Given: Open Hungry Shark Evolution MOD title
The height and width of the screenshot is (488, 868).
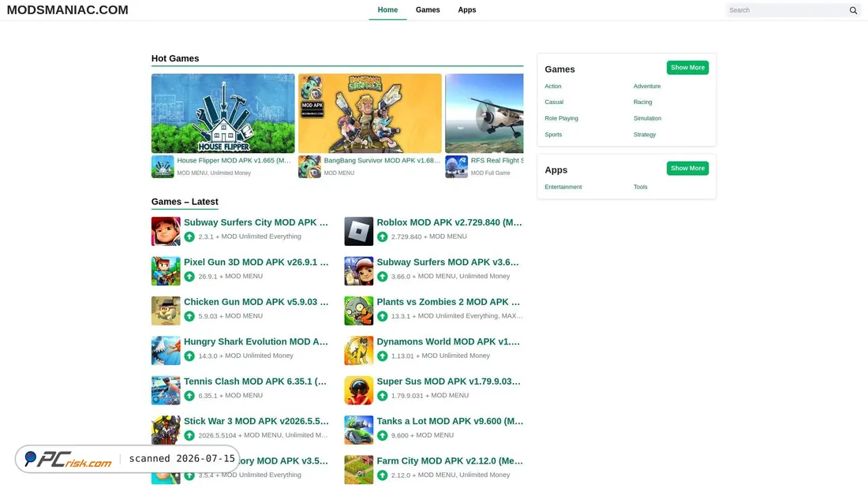Looking at the screenshot, I should [x=256, y=342].
